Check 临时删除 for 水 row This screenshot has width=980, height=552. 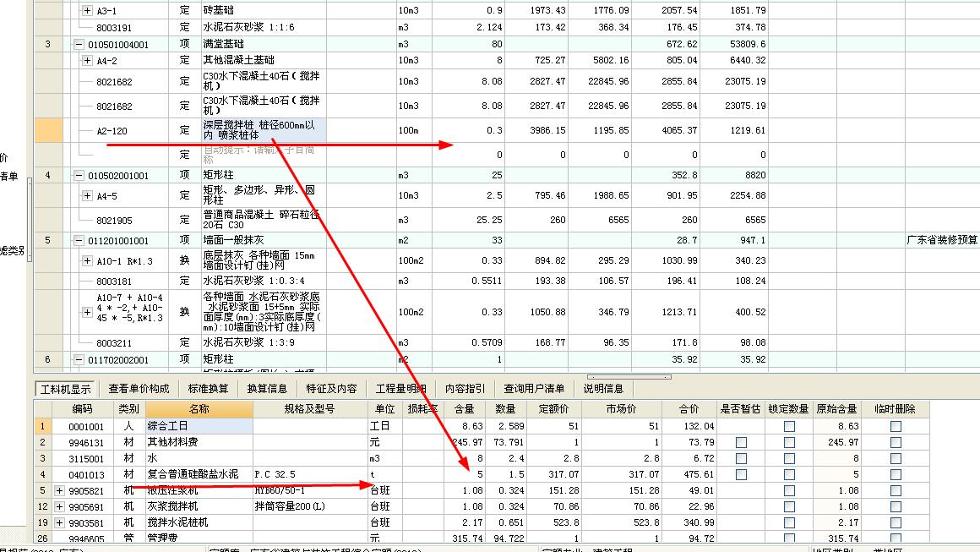(x=896, y=458)
